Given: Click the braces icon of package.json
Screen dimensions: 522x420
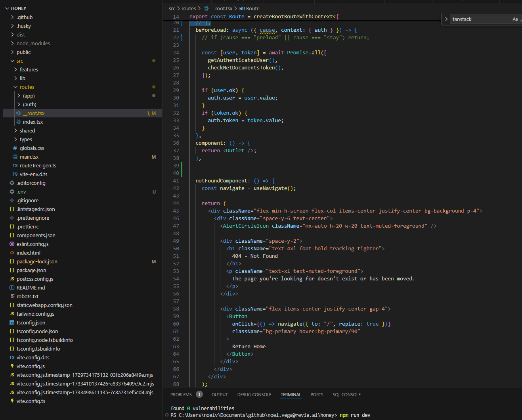Looking at the screenshot, I should 12,270.
